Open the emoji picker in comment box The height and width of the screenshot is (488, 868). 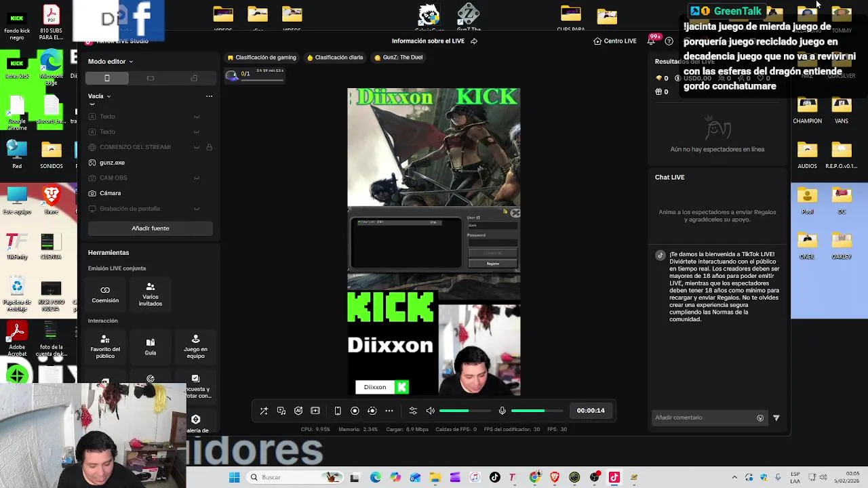[x=760, y=418]
